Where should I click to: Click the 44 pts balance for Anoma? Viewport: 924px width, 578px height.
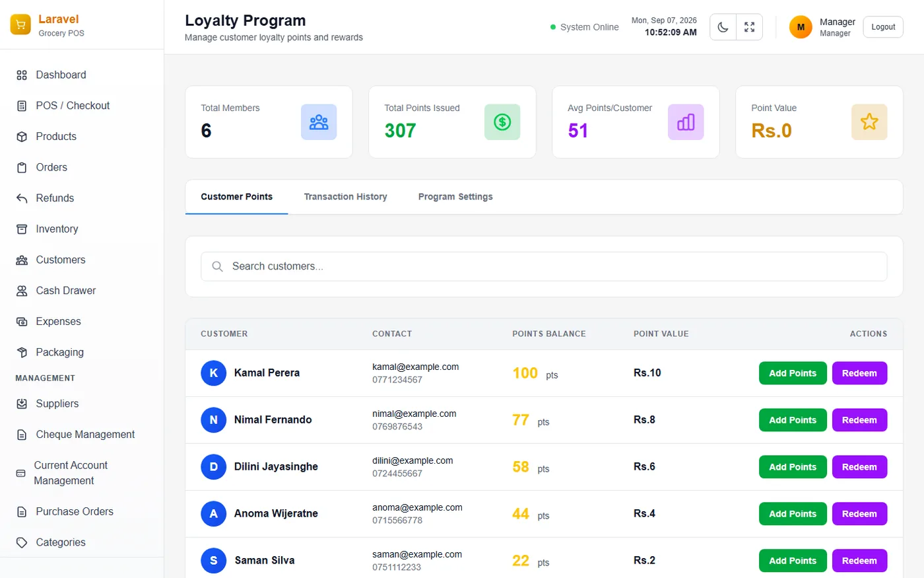pyautogui.click(x=531, y=514)
